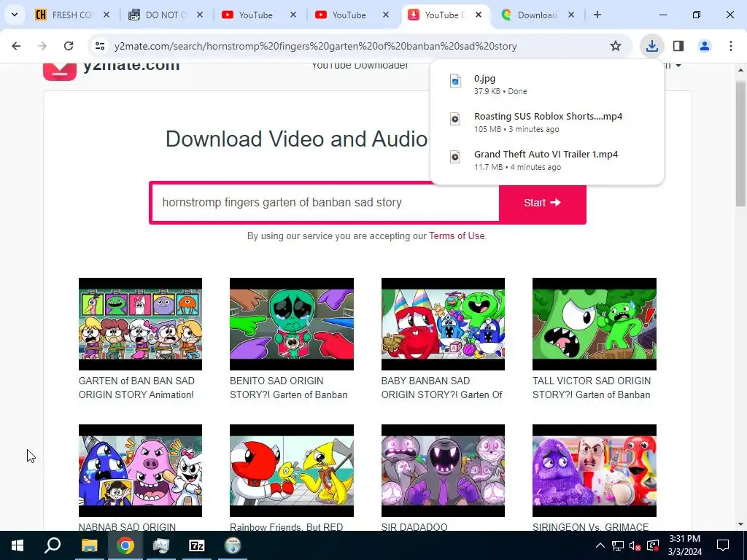This screenshot has height=560, width=747.
Task: Click BENITO SAD ORIGIN STORY title text
Action: 289,388
